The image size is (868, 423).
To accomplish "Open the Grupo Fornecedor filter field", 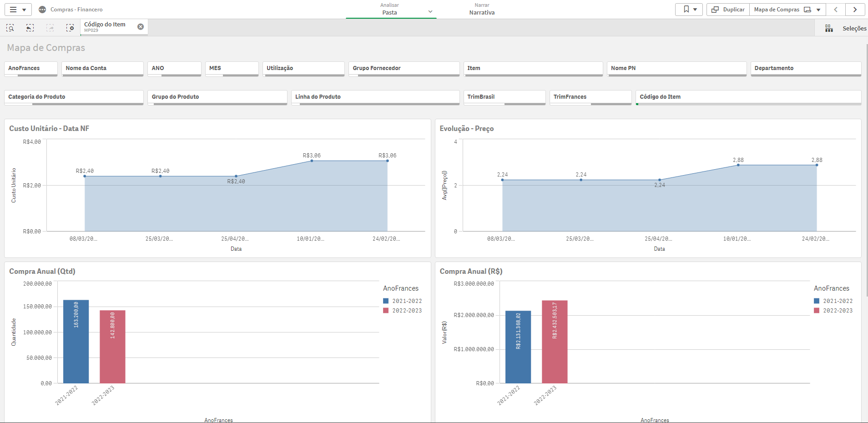I will point(404,69).
